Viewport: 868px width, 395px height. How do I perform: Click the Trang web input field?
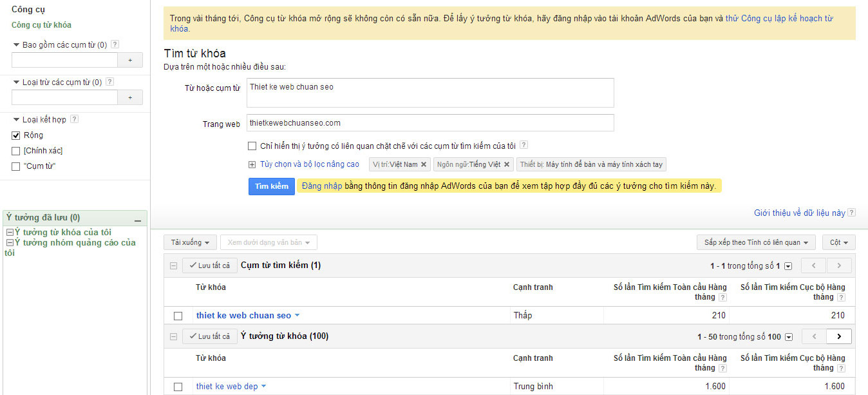pos(430,123)
